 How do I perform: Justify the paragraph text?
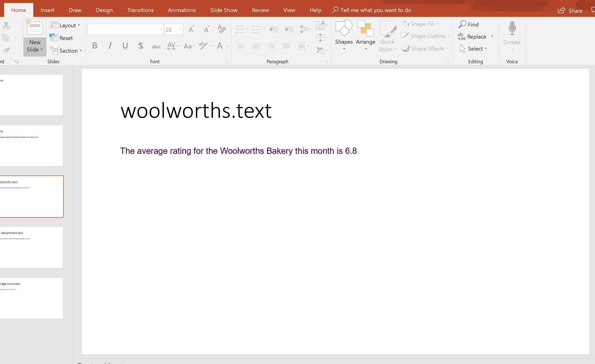point(286,46)
